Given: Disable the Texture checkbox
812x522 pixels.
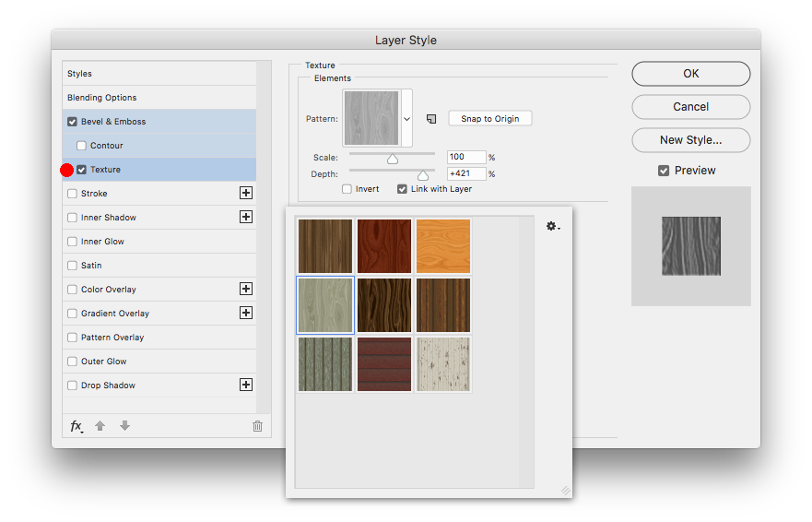Looking at the screenshot, I should pos(82,170).
